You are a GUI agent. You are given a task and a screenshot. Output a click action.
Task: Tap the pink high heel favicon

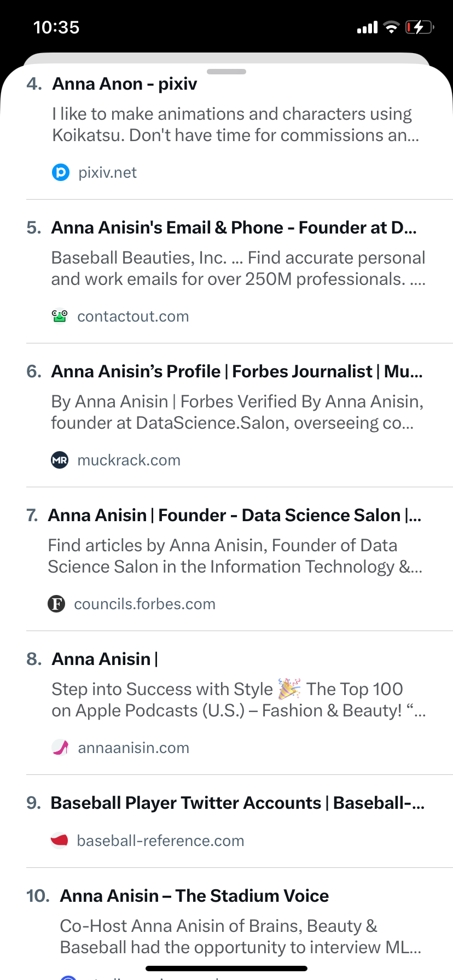click(60, 748)
